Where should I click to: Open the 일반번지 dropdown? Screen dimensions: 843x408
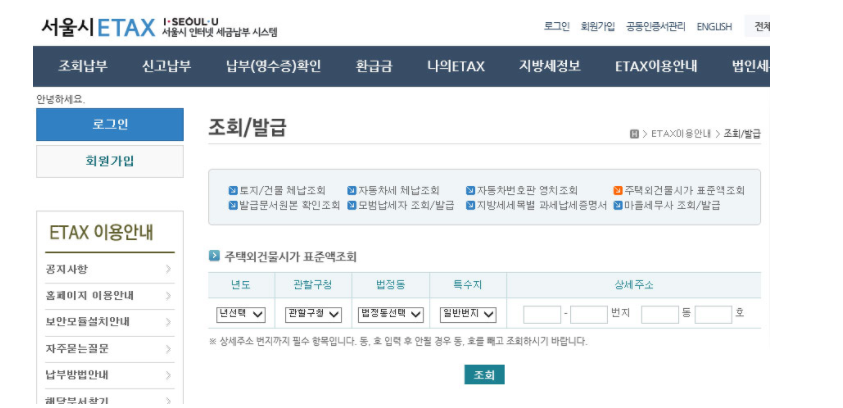tap(468, 314)
